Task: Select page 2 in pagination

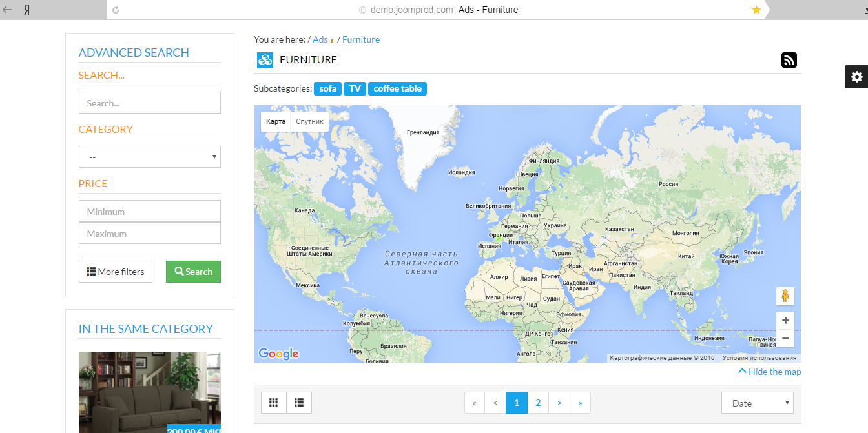Action: pyautogui.click(x=538, y=403)
